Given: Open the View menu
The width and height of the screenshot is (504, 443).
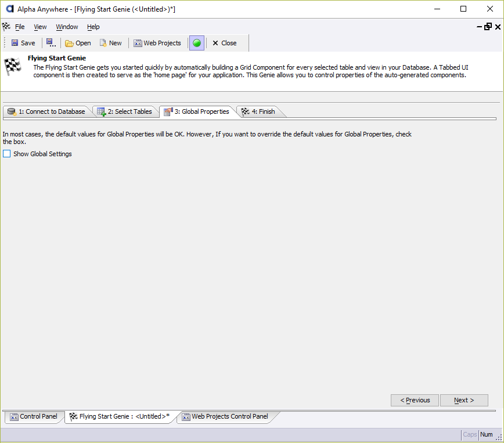Looking at the screenshot, I should tap(40, 27).
